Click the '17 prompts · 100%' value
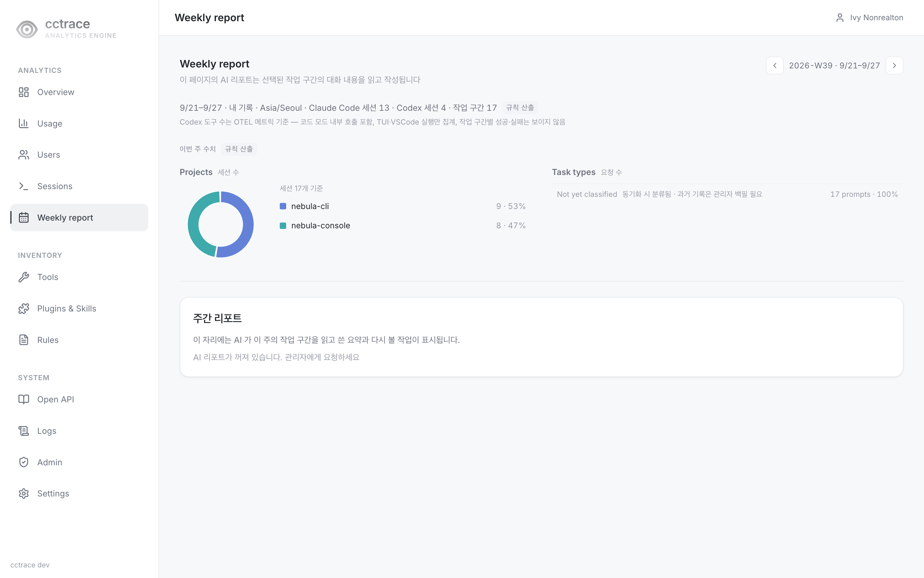 coord(864,194)
